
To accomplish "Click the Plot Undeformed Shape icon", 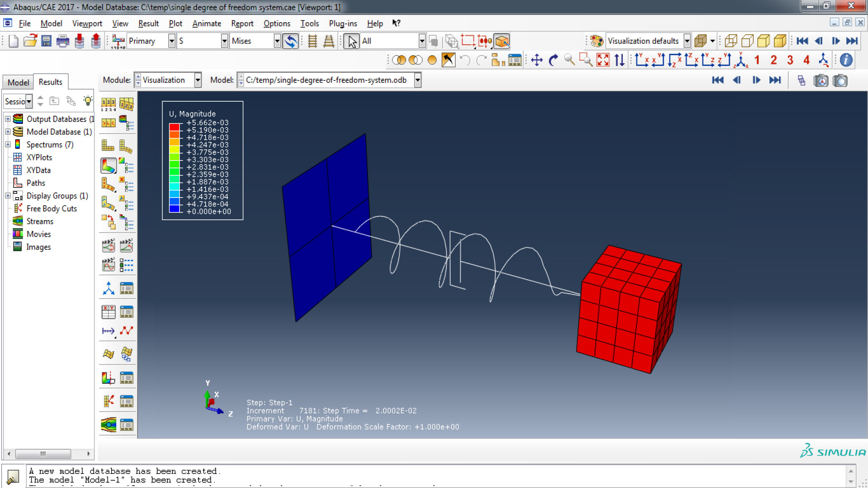I will tap(108, 145).
